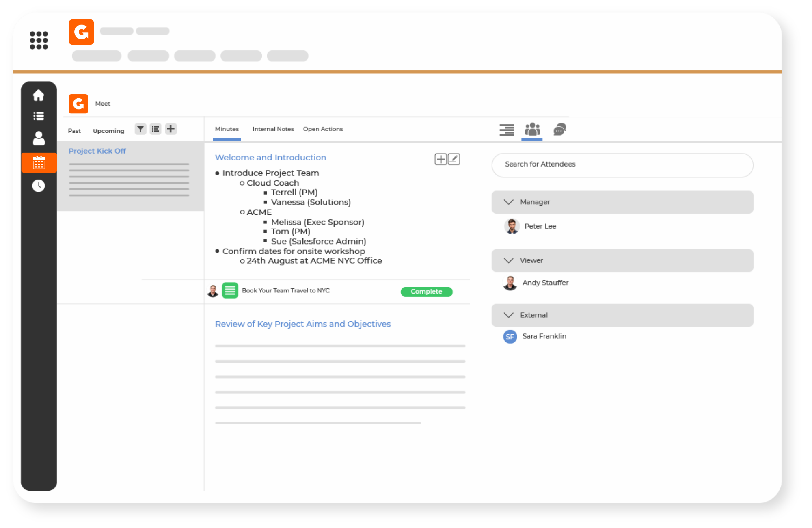Open the meeting filter funnel icon

(140, 129)
